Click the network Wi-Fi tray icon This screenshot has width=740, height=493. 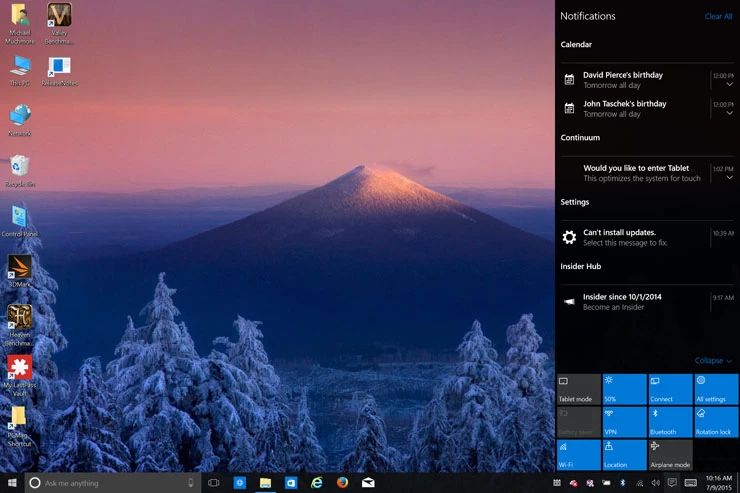639,483
